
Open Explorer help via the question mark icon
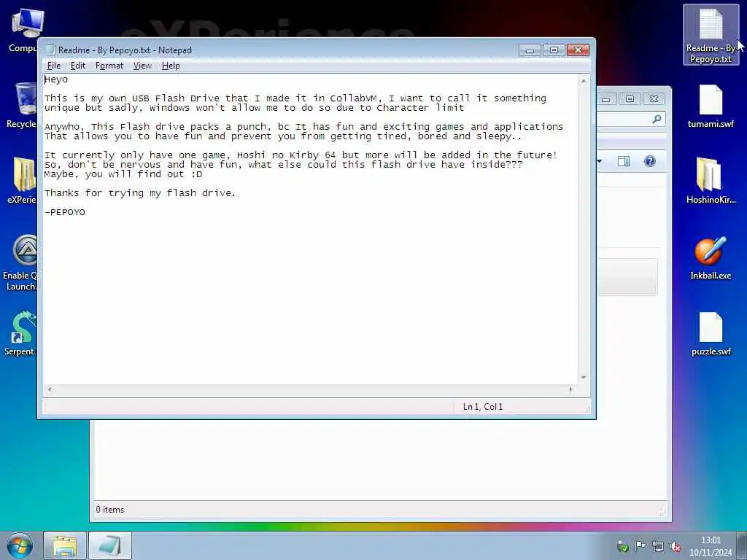click(x=649, y=161)
